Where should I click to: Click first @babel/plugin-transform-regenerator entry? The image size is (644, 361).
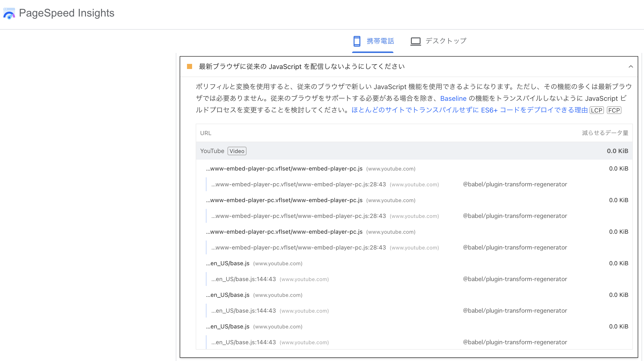click(515, 184)
